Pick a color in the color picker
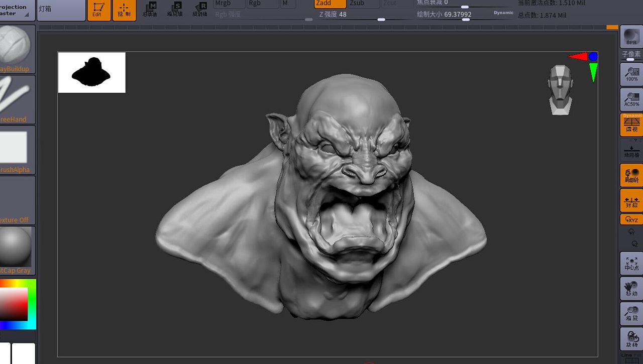Screen dimensions: 643x364 click(18, 304)
